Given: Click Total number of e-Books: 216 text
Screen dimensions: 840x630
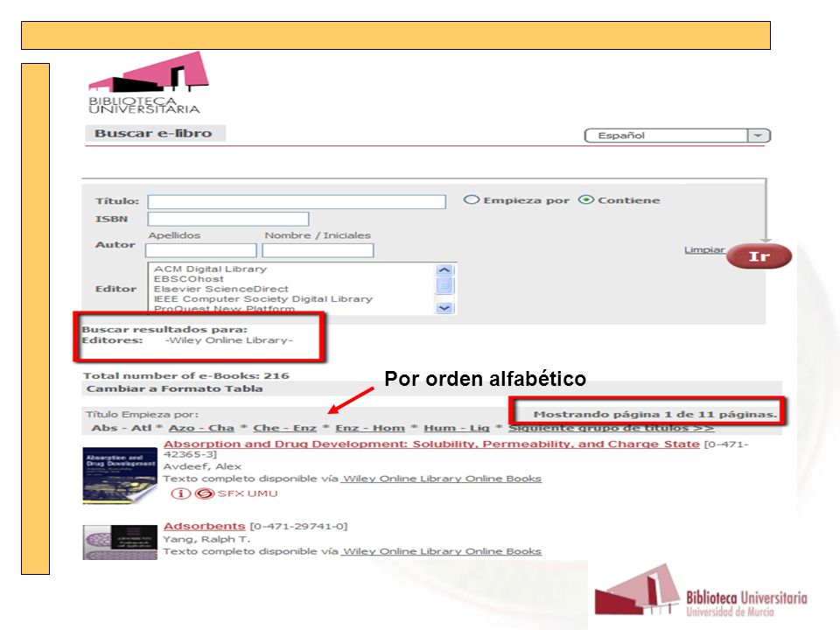Looking at the screenshot, I should coord(185,375).
